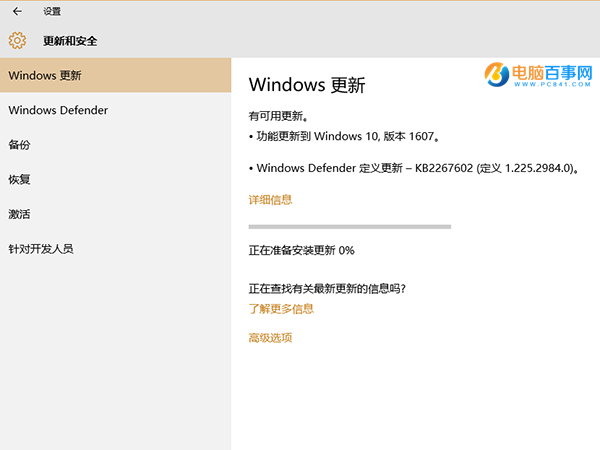Click the Windows 更新 page heading
The image size is (600, 450).
pyautogui.click(x=307, y=85)
